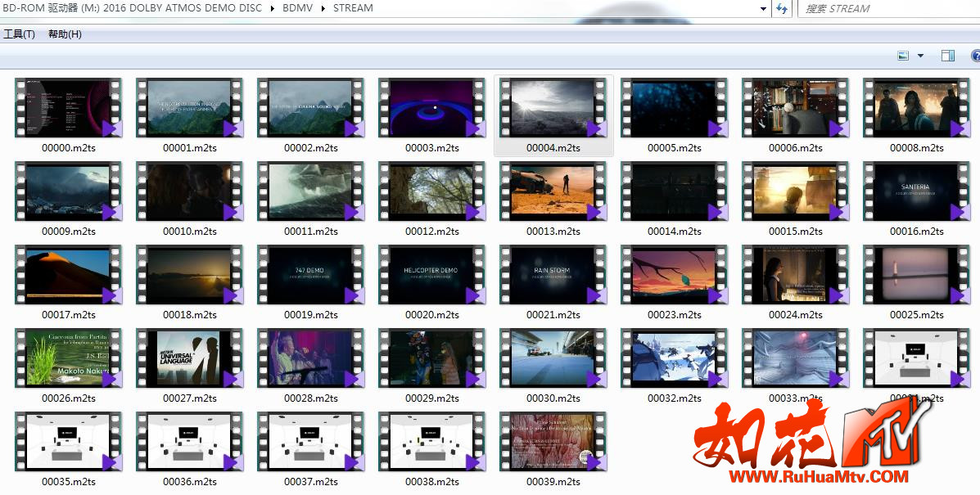The width and height of the screenshot is (980, 495).
Task: Select the 00039.m2ts video file
Action: [x=553, y=443]
